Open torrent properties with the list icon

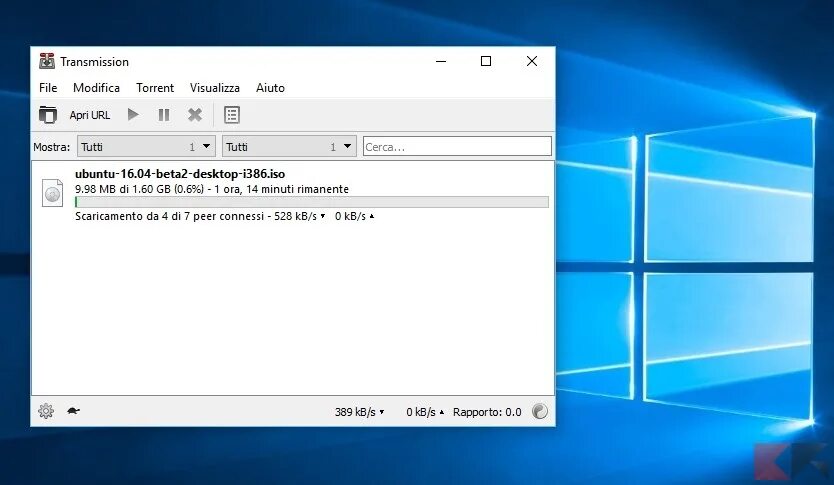click(x=232, y=115)
